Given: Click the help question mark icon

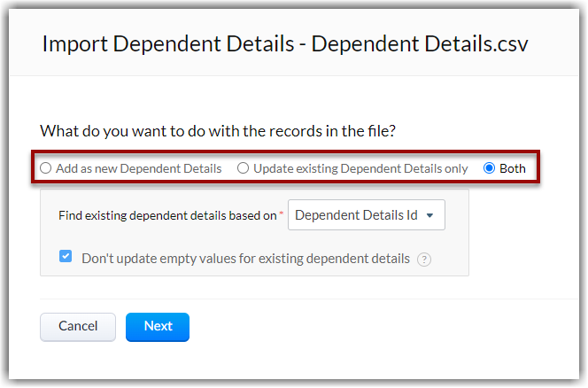Looking at the screenshot, I should point(424,260).
